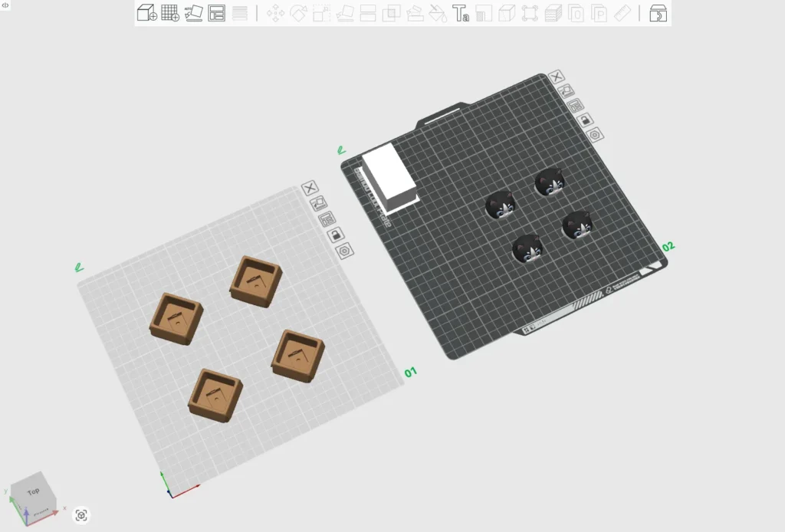This screenshot has height=532, width=785.
Task: Edit plate 02 name pencil icon
Action: 341,150
